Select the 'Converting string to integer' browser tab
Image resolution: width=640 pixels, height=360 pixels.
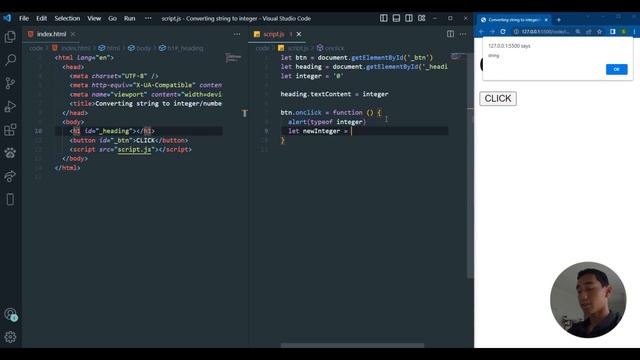514,20
